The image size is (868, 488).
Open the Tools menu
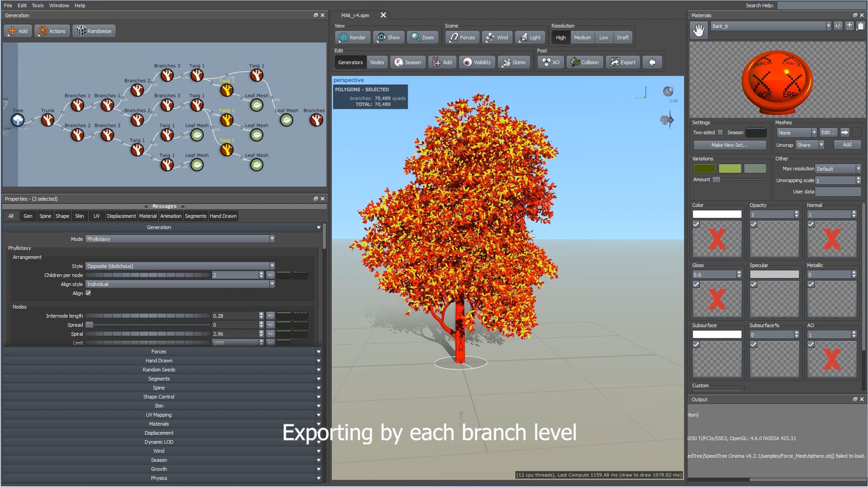click(x=37, y=5)
